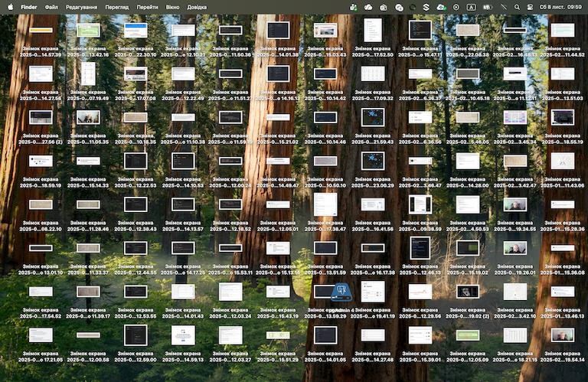Viewport: 588px width, 382px height.
Task: Select screenshot file ending 13.42.16
Action: coord(88,31)
